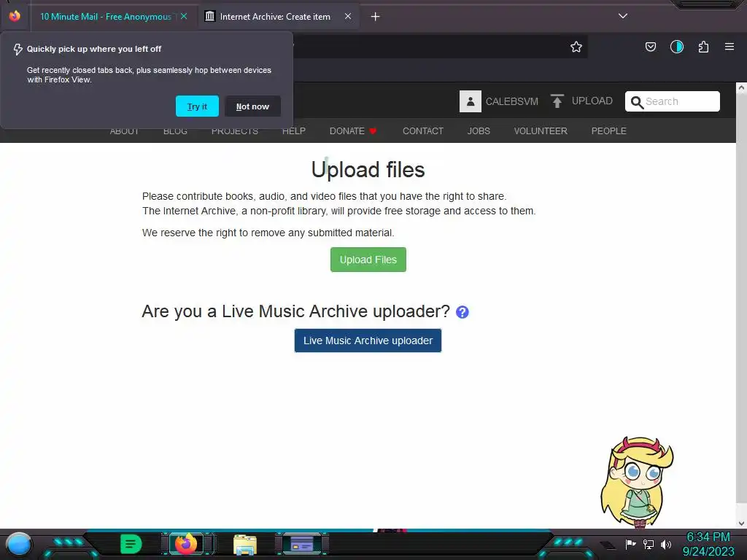This screenshot has width=747, height=560.
Task: Open the blue window app on taskbar
Action: click(301, 544)
